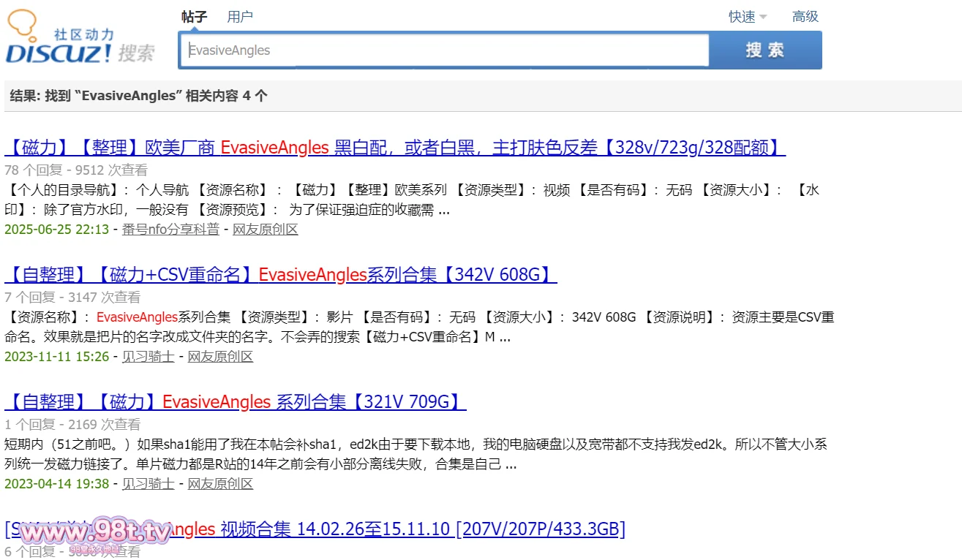Go to 网友原创区 forum from third result
Viewport: 962px width, 560px height.
220,484
